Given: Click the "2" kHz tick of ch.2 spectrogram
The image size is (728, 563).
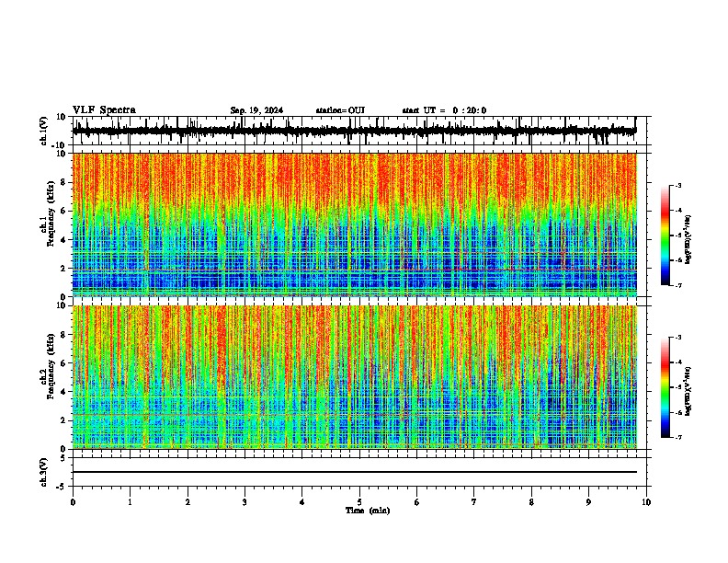Looking at the screenshot, I should click(63, 420).
